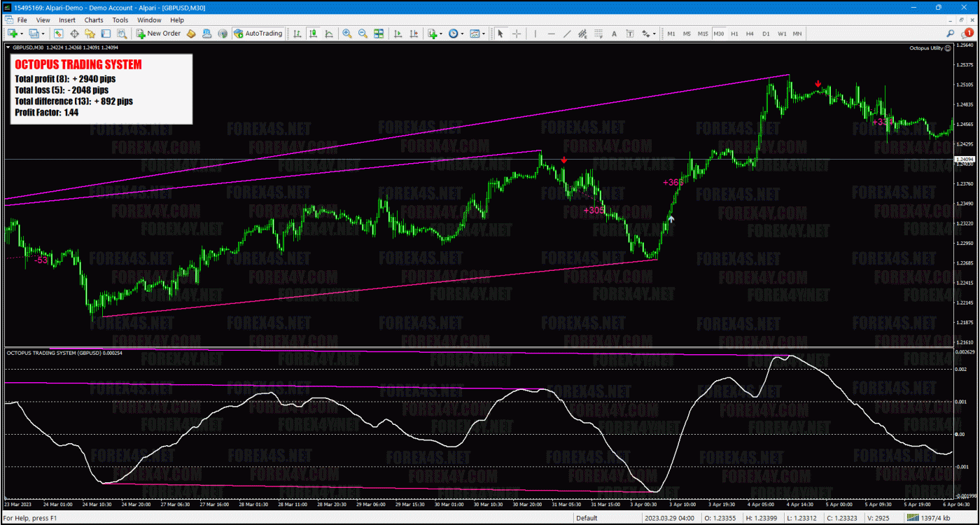The height and width of the screenshot is (525, 980).
Task: Select the Draw Trendline tool
Action: (x=566, y=34)
